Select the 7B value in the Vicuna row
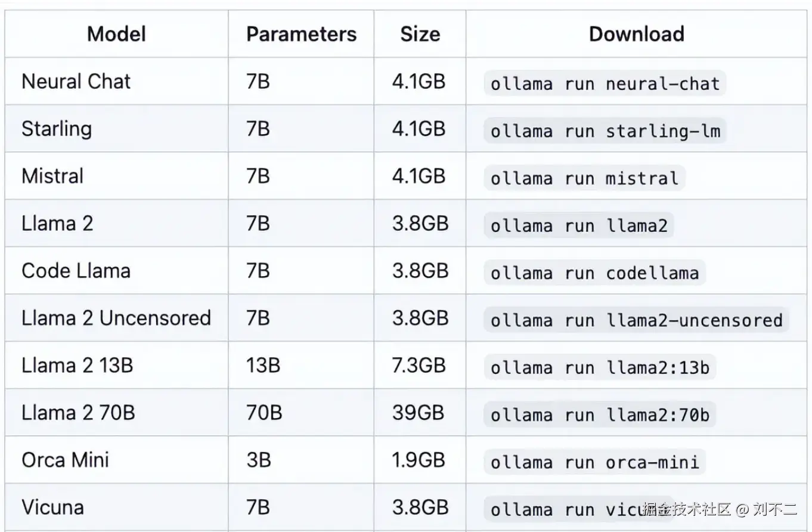Screen dimensions: 812x532 258,508
